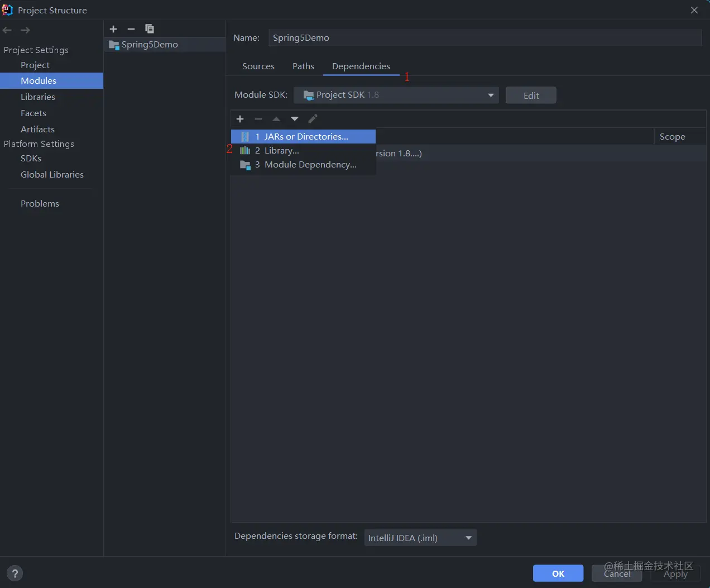Copy the selected module icon
710x588 pixels.
point(150,29)
